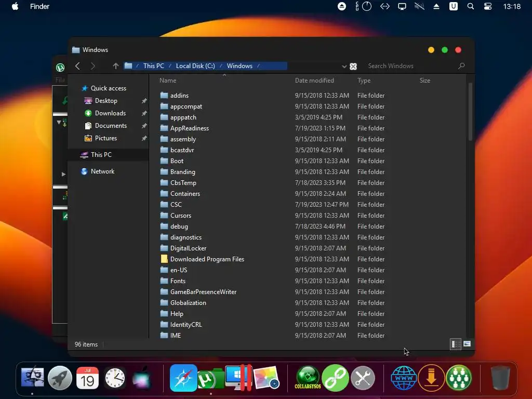Switch to large icons view in status bar
Viewport: 532px width, 399px height.
[467, 344]
